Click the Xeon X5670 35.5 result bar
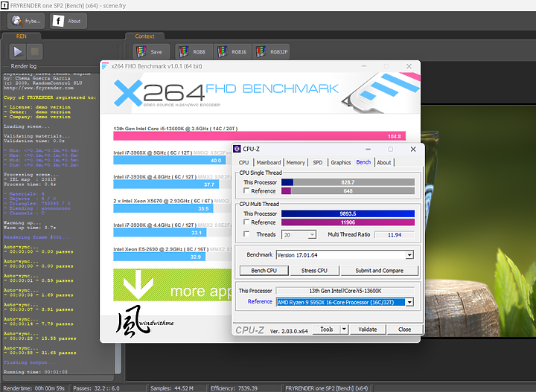Image resolution: width=536 pixels, height=392 pixels. (163, 208)
